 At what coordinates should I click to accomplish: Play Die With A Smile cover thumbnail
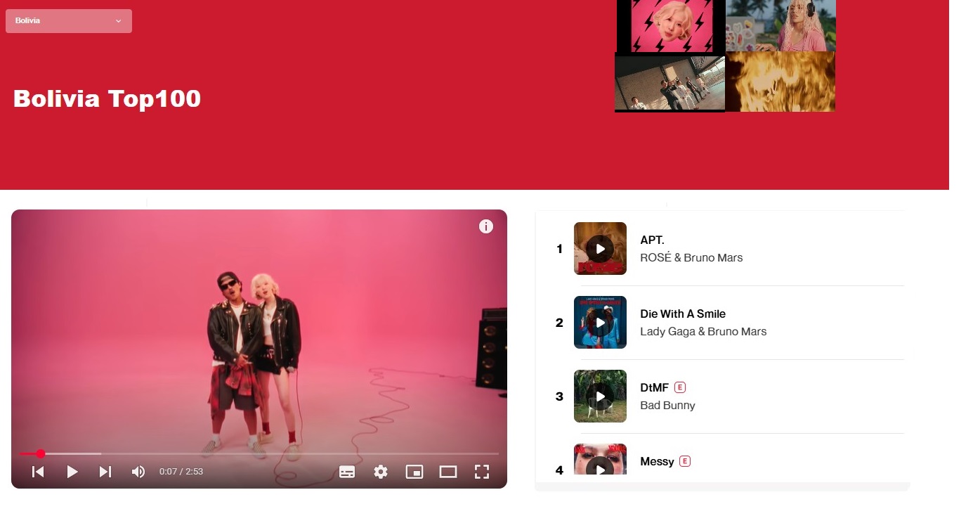tap(600, 322)
